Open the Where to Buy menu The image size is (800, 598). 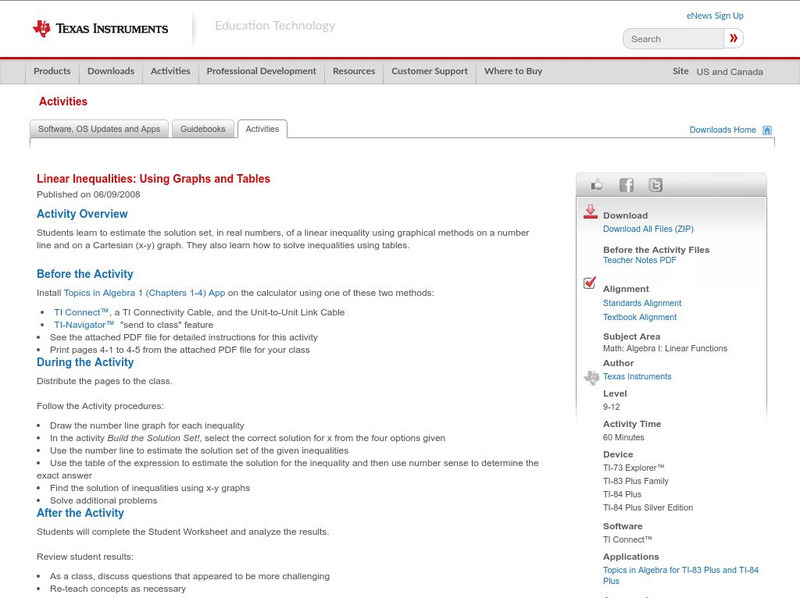(513, 71)
